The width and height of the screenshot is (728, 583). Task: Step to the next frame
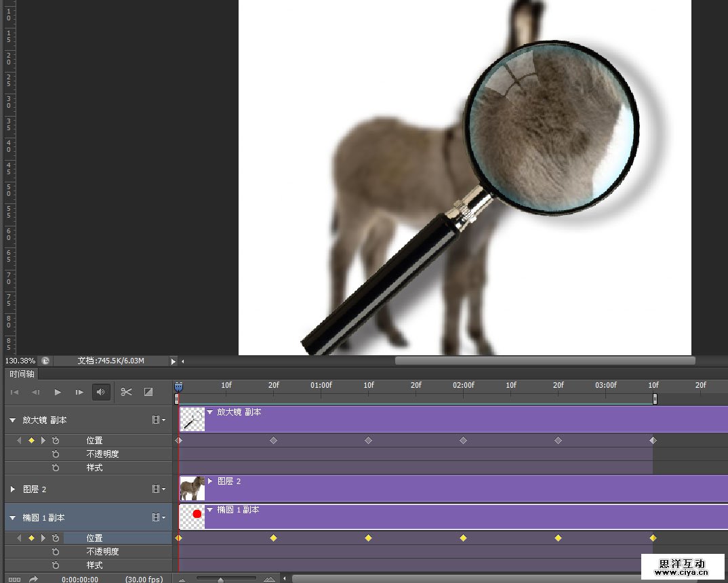79,392
